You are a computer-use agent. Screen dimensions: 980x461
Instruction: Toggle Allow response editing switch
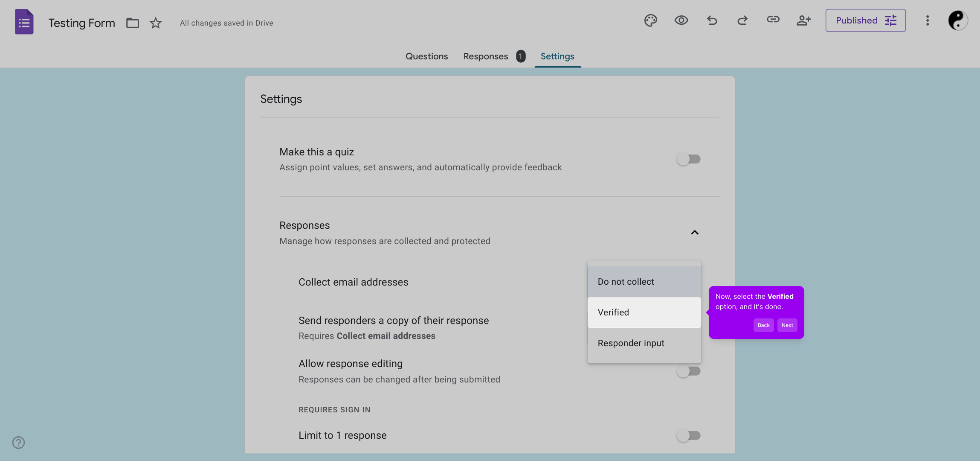pos(688,371)
